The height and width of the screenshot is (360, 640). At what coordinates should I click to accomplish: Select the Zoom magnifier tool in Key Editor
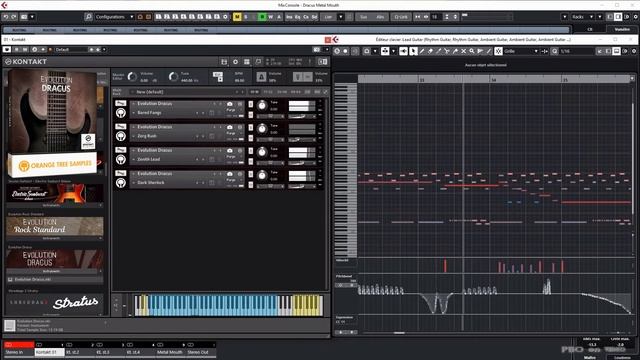click(472, 51)
